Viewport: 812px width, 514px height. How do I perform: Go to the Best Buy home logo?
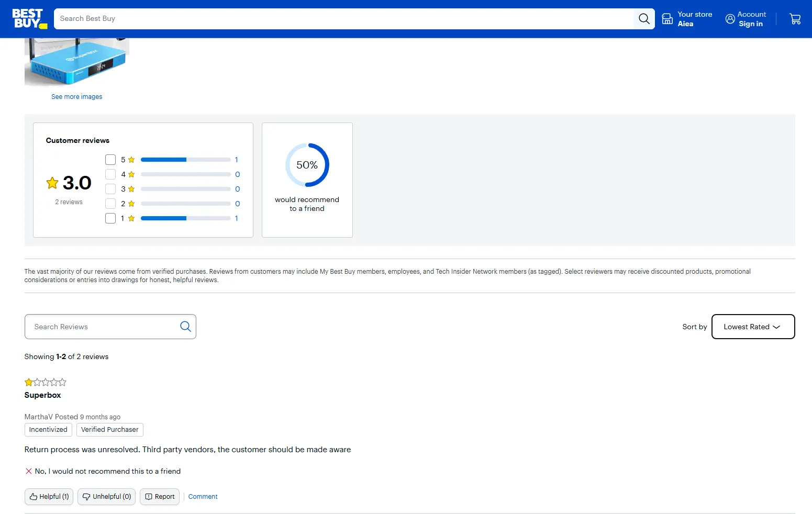[x=30, y=19]
